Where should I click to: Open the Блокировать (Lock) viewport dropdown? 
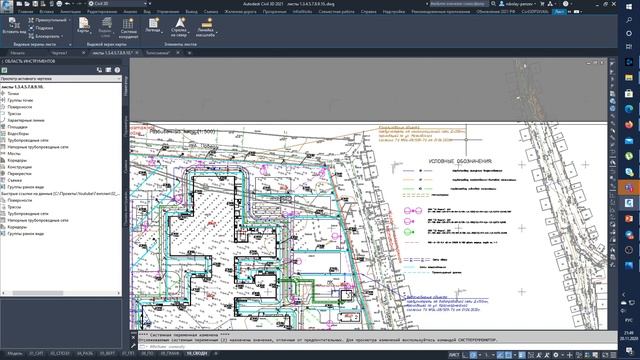point(46,36)
